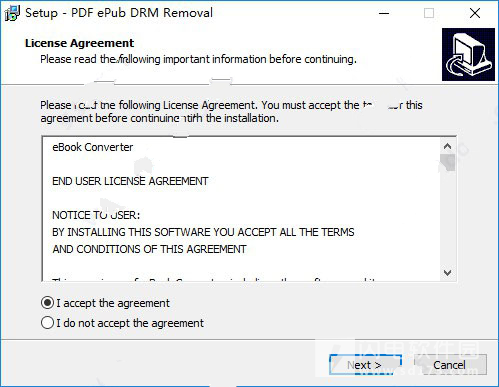Minimize the setup window

tap(384, 13)
